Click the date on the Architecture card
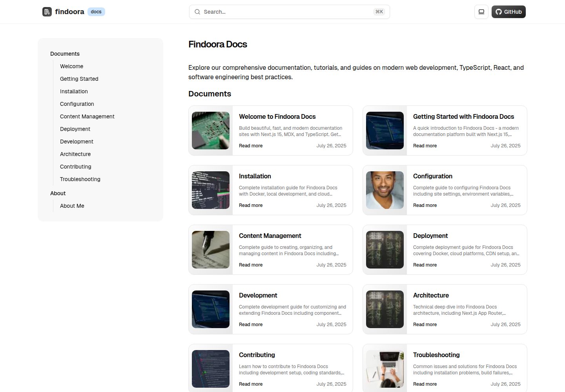This screenshot has width=565, height=392. (x=506, y=325)
